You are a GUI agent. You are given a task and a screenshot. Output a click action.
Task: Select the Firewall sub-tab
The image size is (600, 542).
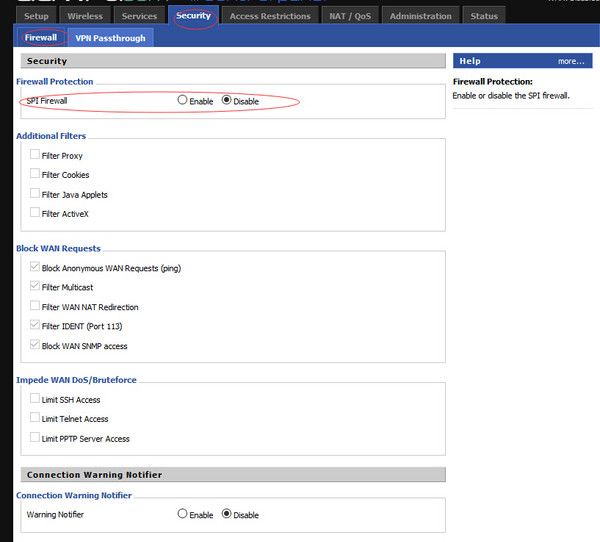[41, 38]
